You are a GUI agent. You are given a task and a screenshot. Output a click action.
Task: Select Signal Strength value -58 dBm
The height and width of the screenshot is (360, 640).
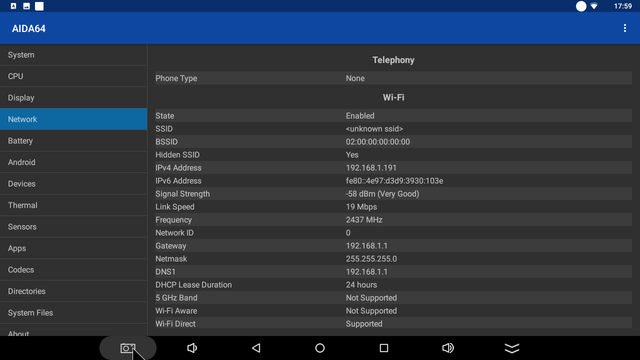click(382, 194)
